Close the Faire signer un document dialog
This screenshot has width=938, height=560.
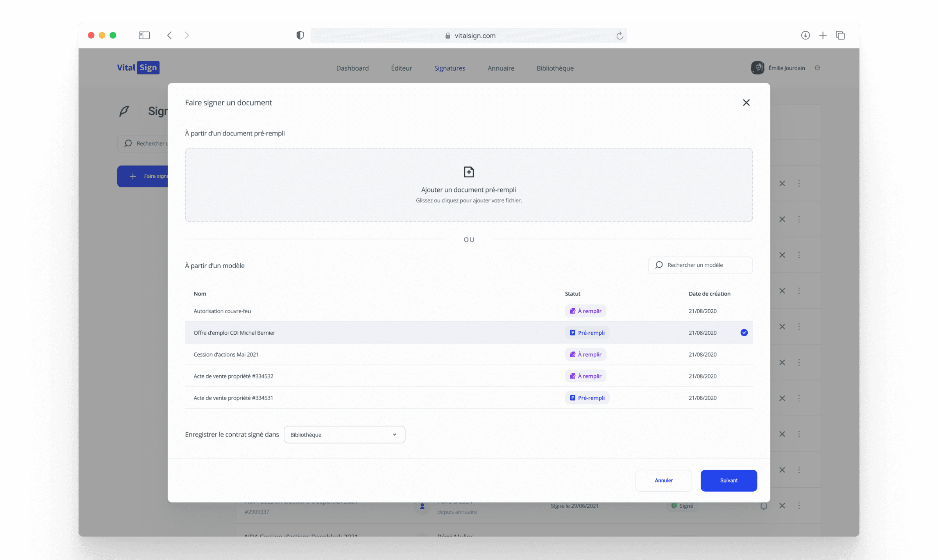click(746, 102)
